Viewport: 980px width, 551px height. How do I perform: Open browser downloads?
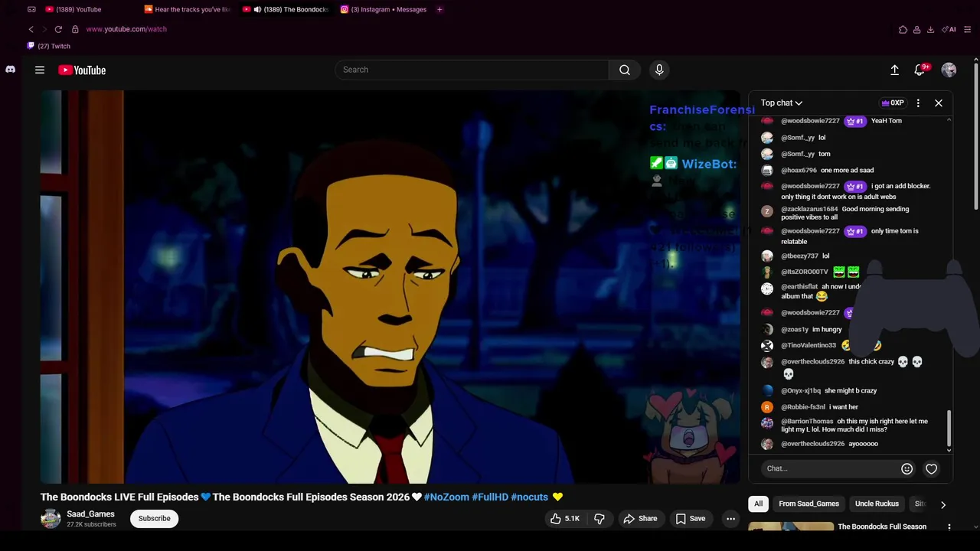coord(930,29)
